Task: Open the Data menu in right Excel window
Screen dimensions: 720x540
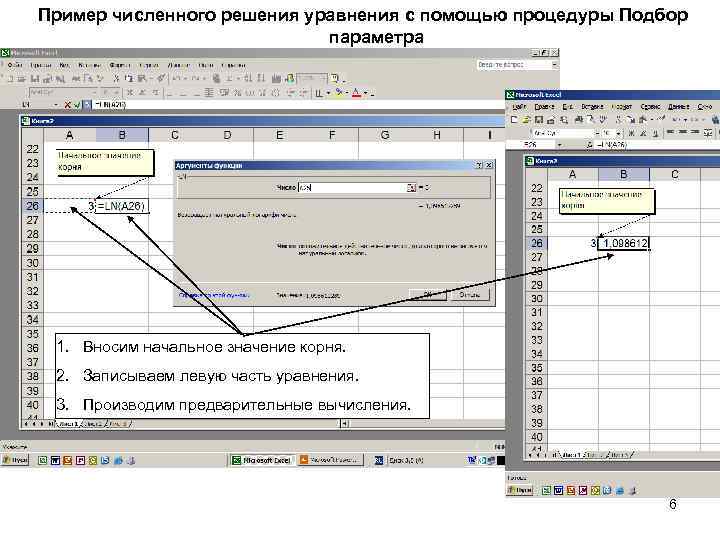Action: (x=678, y=107)
